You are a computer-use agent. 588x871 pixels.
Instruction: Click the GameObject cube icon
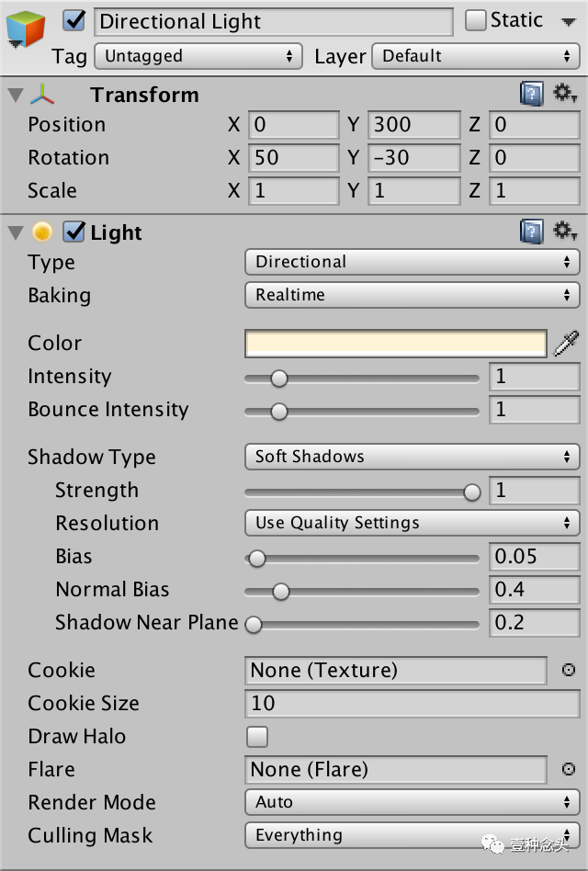tap(25, 28)
